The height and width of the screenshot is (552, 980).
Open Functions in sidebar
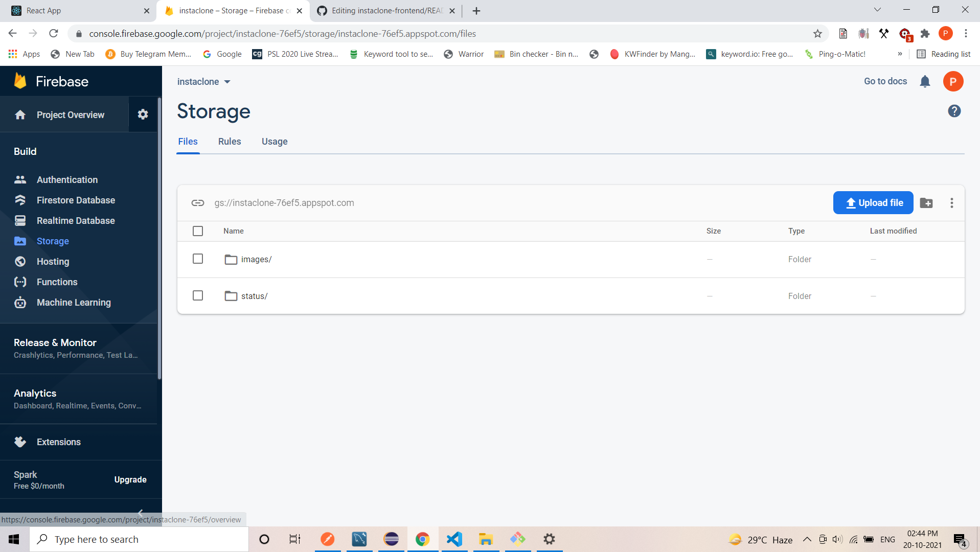(x=57, y=282)
